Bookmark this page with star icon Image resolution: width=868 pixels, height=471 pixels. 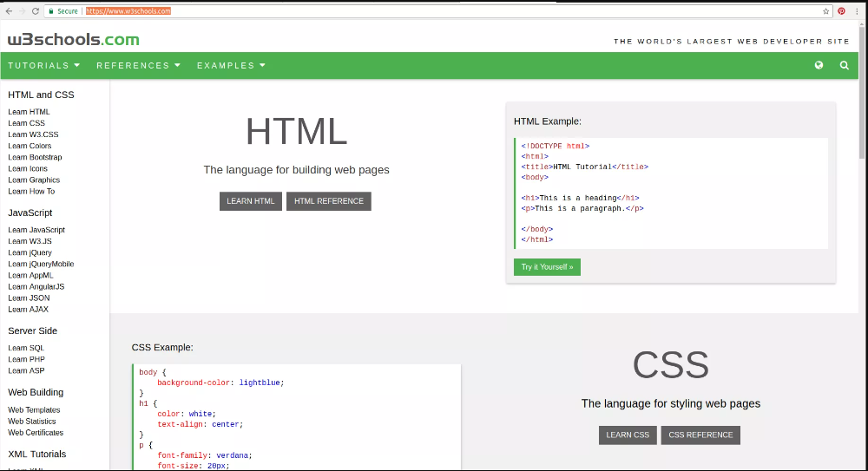pyautogui.click(x=826, y=11)
